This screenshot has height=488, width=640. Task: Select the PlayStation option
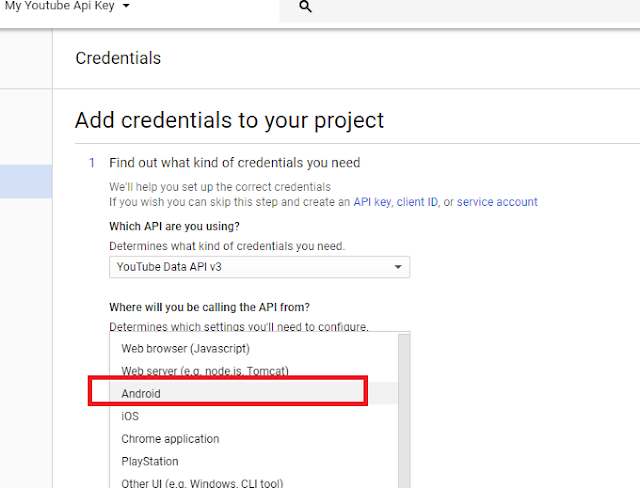tap(150, 462)
